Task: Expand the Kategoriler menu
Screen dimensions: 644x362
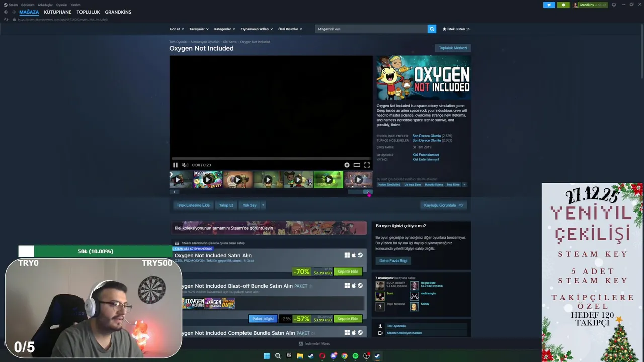Action: (x=224, y=29)
